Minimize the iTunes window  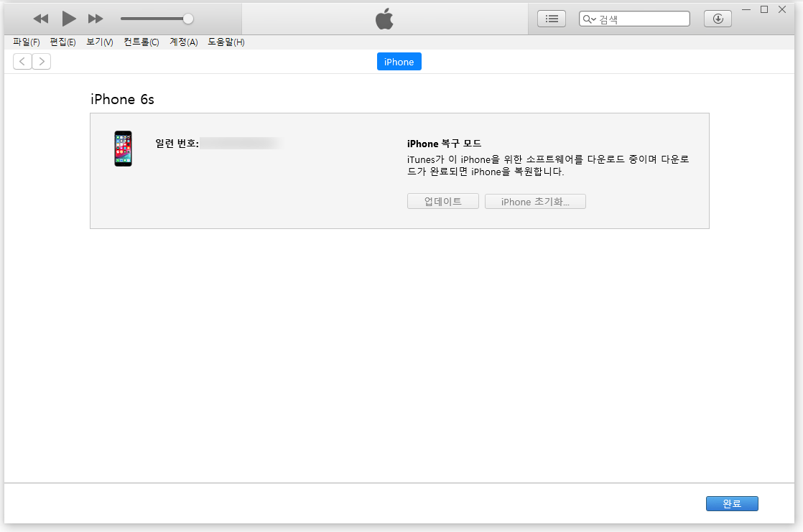pyautogui.click(x=746, y=9)
